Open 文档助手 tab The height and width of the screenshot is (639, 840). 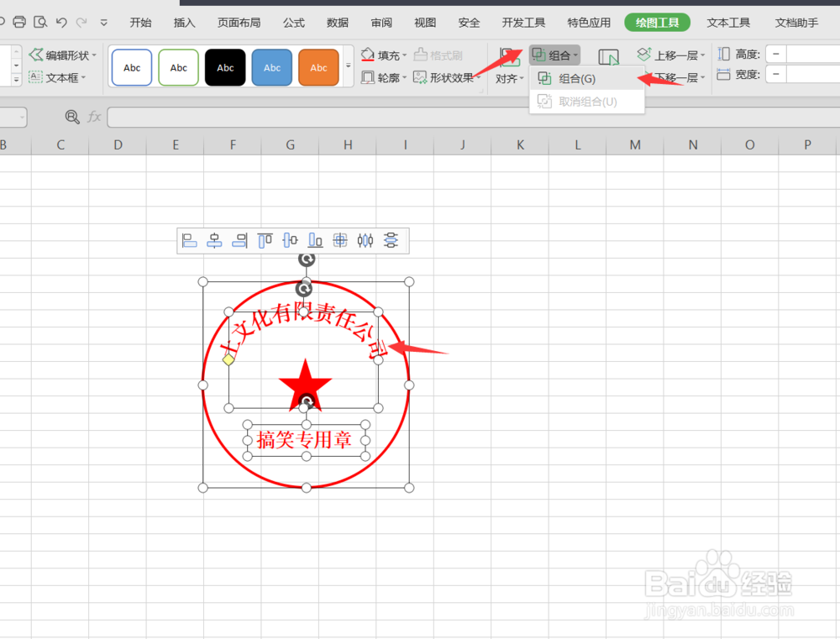[x=796, y=23]
